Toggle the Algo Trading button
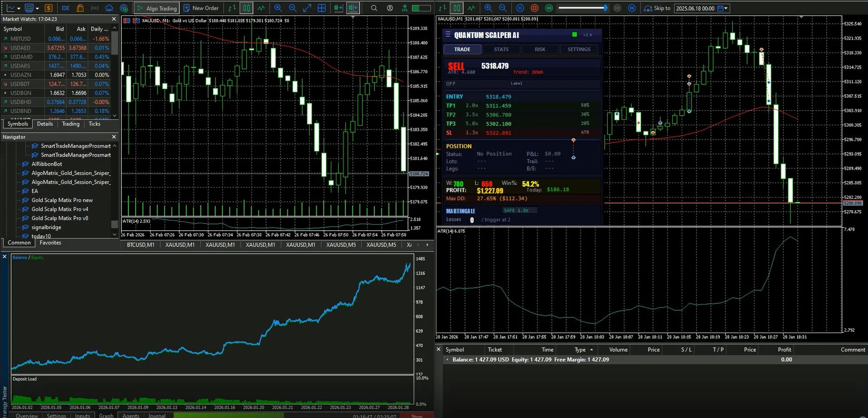The image size is (868, 418). click(x=157, y=8)
